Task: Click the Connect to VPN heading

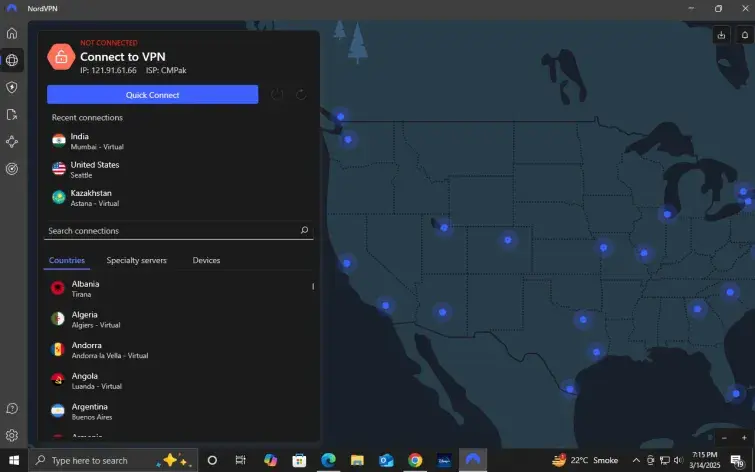Action: (x=123, y=57)
